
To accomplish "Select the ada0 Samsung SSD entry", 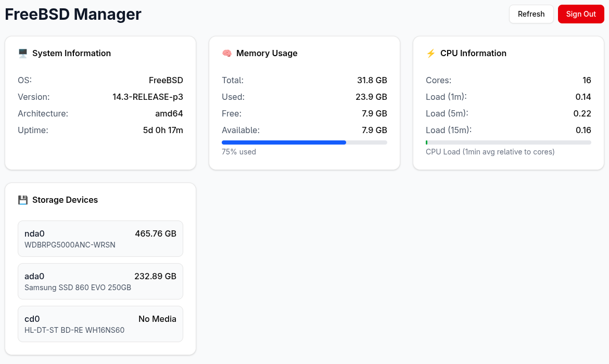I will (x=100, y=281).
